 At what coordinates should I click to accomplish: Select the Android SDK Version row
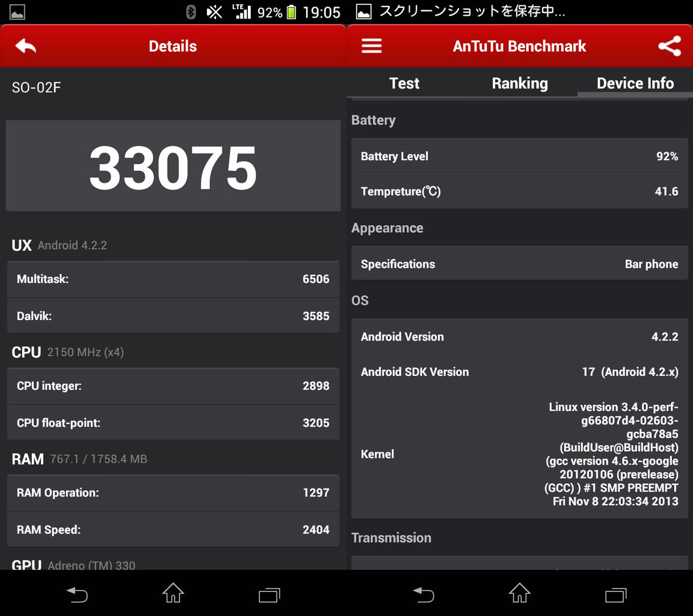point(519,371)
